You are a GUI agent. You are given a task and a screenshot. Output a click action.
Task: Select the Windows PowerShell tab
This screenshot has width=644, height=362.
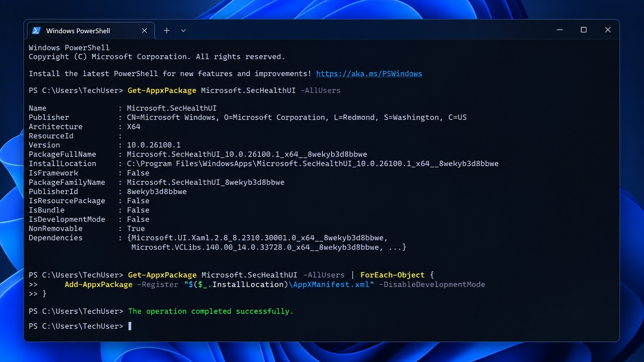coord(91,30)
